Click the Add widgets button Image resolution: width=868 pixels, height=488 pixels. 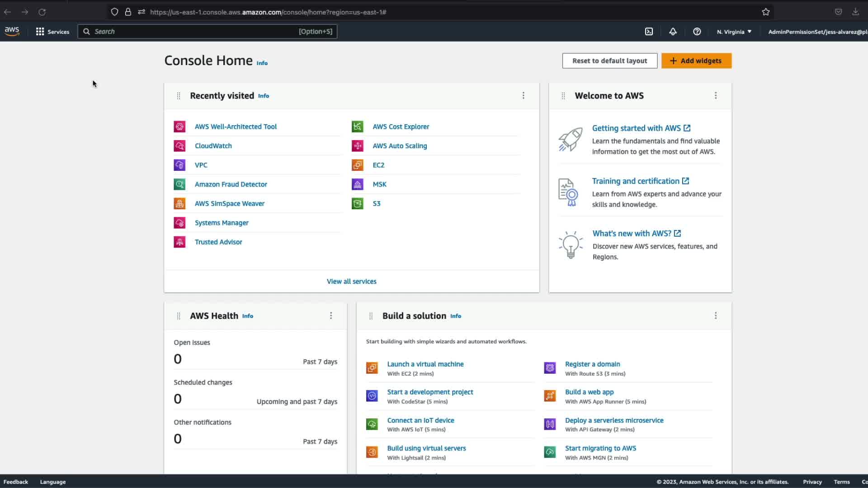point(696,61)
